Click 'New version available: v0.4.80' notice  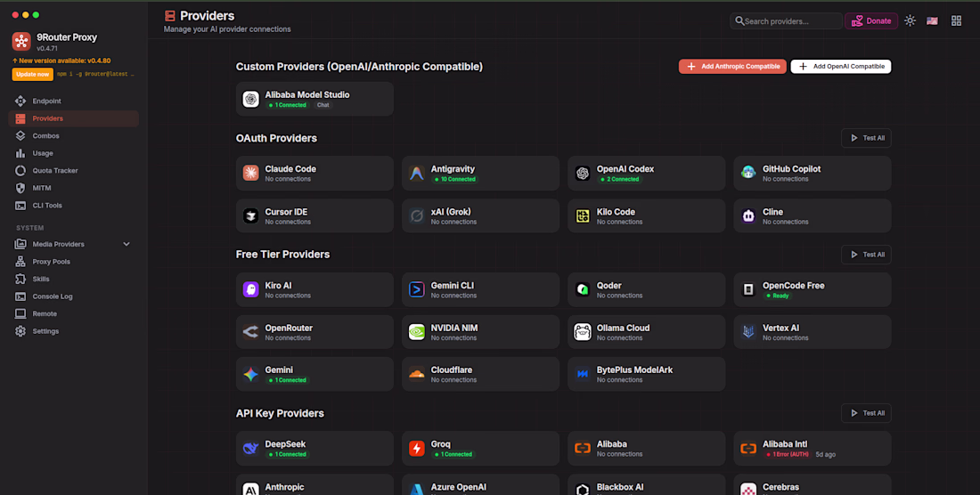pyautogui.click(x=61, y=61)
